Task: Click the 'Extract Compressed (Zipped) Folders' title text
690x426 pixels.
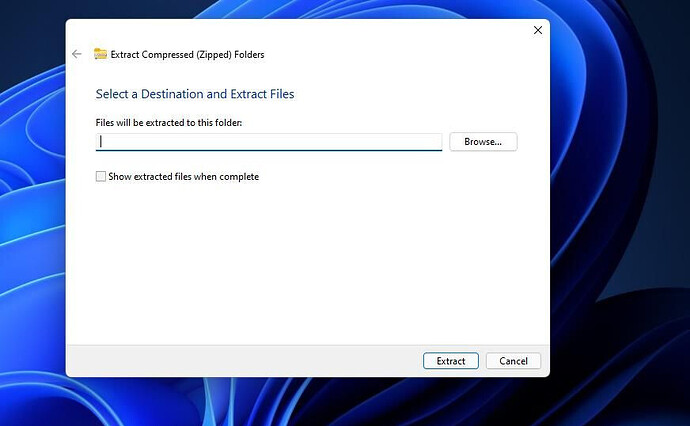Action: pos(187,55)
